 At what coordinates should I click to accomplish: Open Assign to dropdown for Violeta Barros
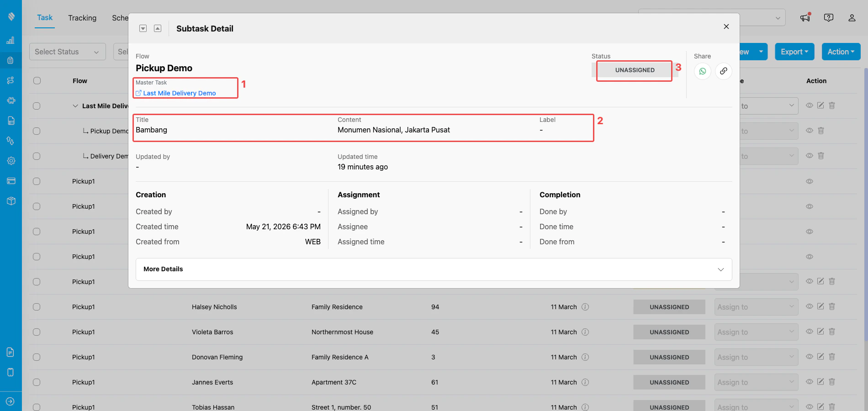tap(756, 332)
